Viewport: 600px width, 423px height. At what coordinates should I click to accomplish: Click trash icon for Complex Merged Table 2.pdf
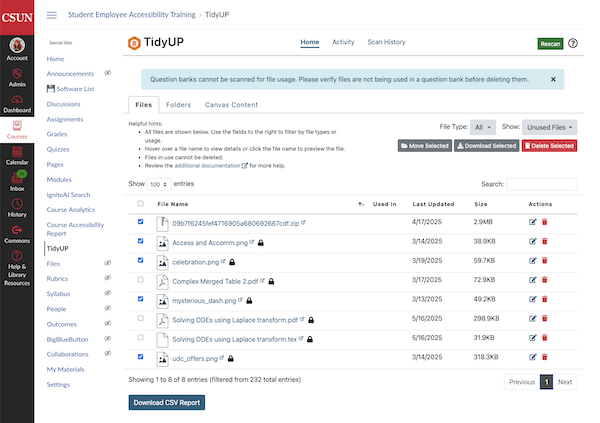545,280
